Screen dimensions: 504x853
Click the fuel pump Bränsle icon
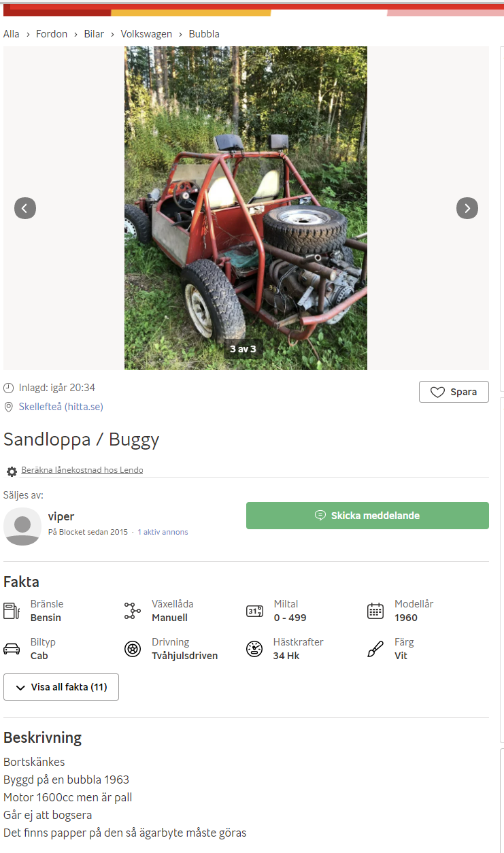pos(12,610)
